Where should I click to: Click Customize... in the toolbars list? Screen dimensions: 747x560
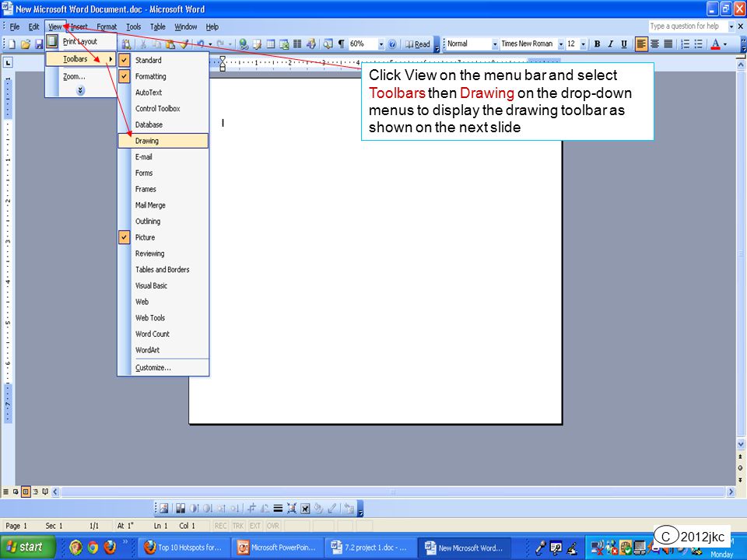click(163, 368)
